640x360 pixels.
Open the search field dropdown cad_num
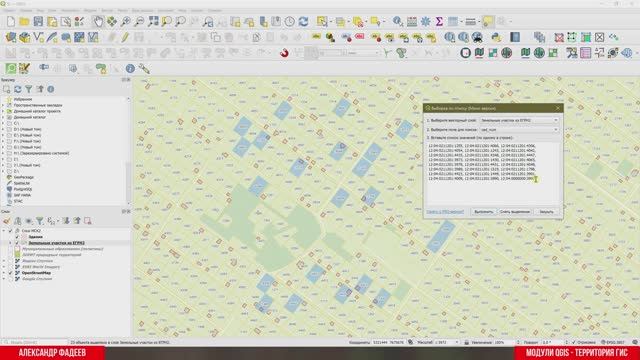pyautogui.click(x=519, y=130)
